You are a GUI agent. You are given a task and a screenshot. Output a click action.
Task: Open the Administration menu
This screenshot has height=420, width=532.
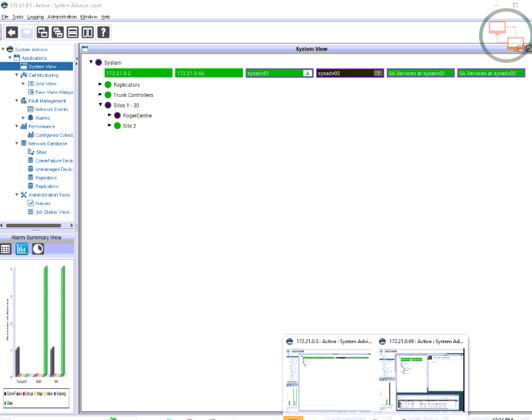[x=62, y=16]
